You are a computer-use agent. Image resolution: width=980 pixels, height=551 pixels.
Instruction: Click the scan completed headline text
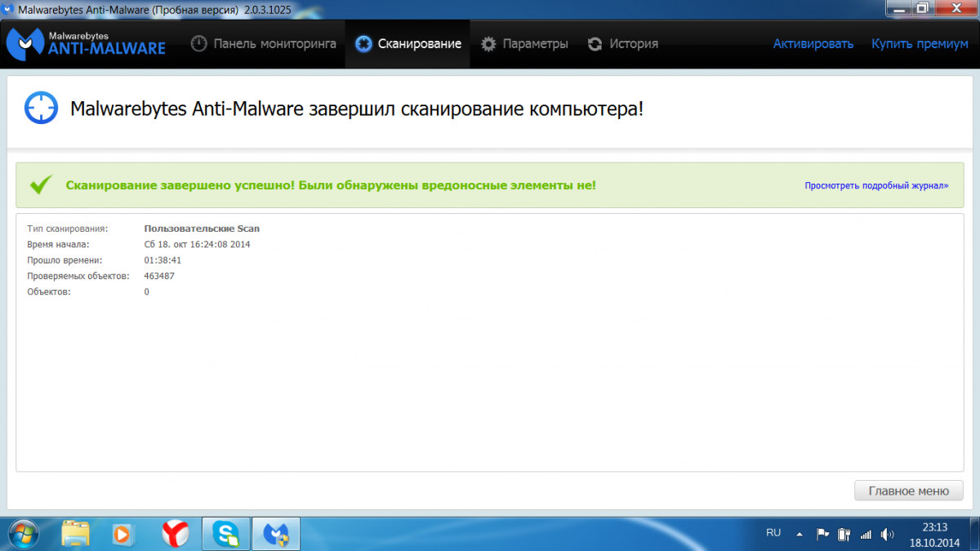coord(357,108)
